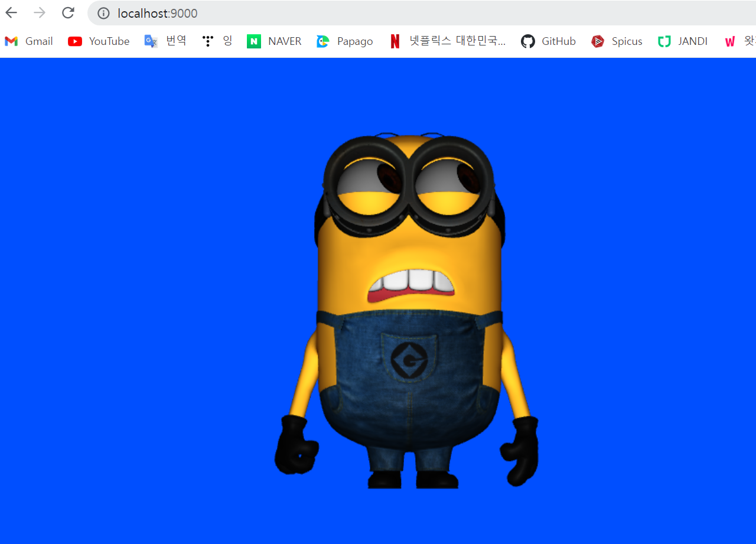Open the partially shown 왓 bookmark

(739, 41)
